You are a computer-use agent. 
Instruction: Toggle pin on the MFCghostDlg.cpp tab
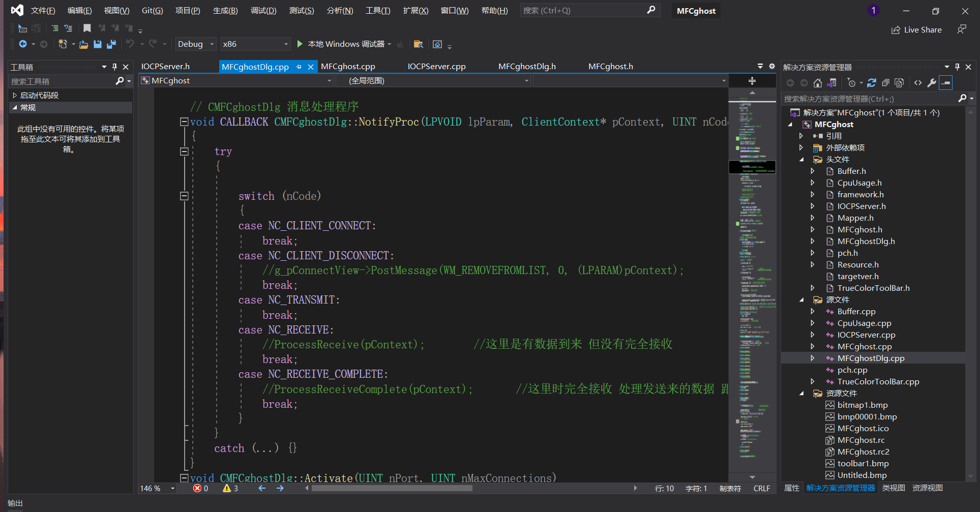tap(299, 67)
